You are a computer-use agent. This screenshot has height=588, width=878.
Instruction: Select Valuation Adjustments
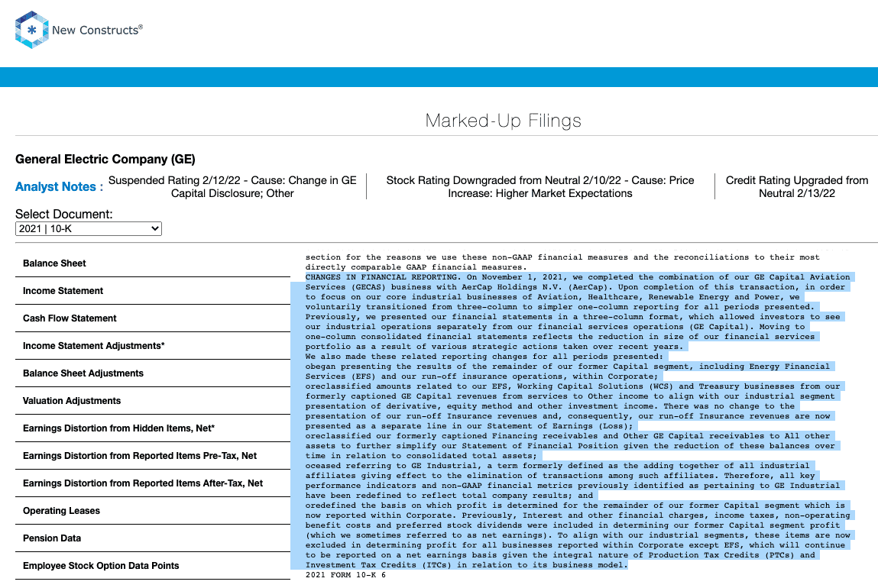(x=72, y=401)
